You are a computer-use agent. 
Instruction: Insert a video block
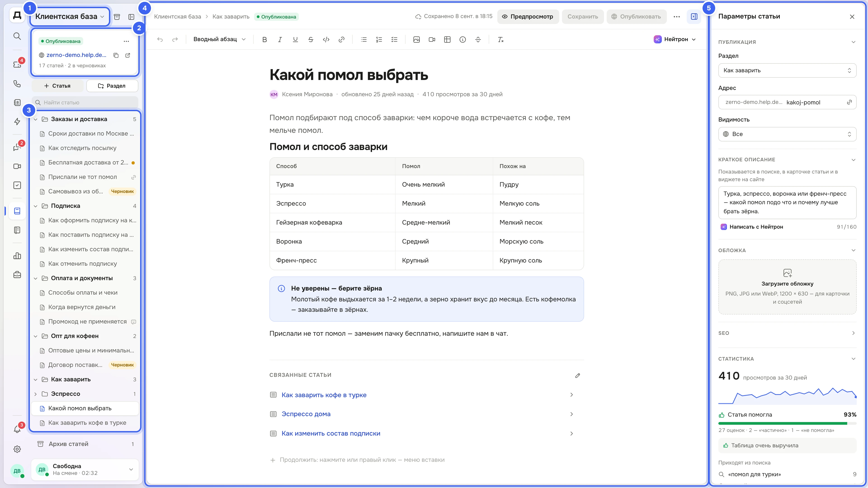(432, 39)
